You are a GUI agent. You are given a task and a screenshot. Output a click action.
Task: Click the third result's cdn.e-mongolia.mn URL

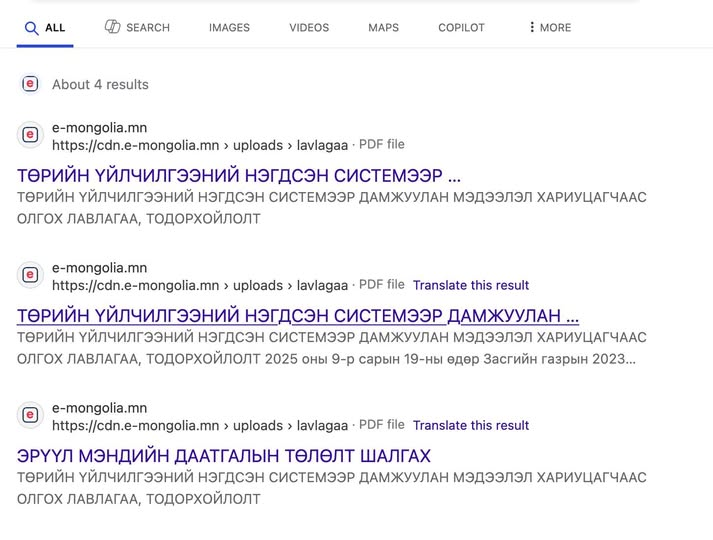click(x=200, y=425)
